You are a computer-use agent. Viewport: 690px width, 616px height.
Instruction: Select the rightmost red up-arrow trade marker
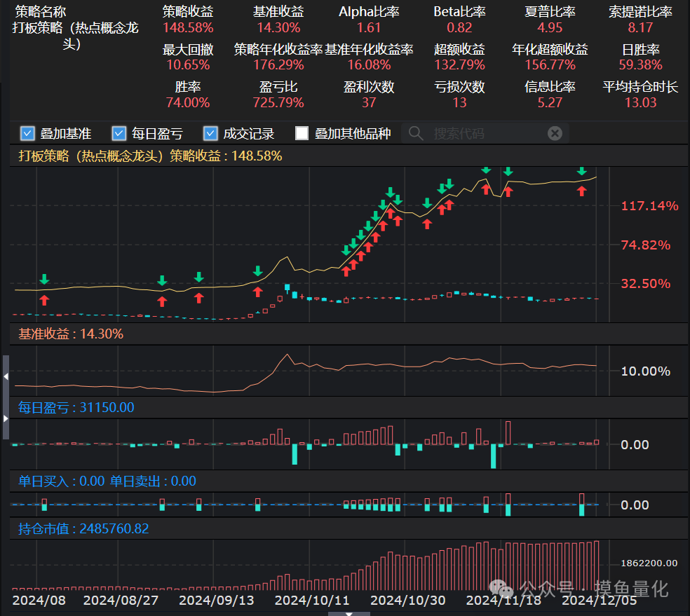tap(581, 190)
